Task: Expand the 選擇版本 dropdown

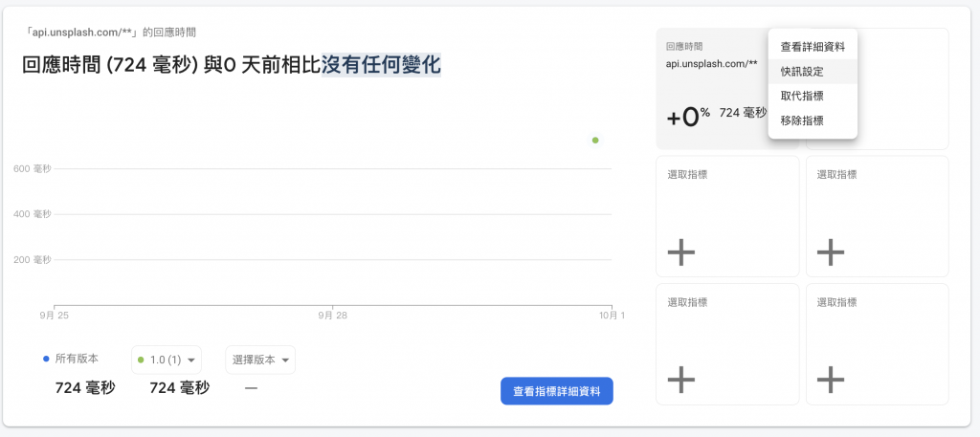Action: (x=259, y=360)
